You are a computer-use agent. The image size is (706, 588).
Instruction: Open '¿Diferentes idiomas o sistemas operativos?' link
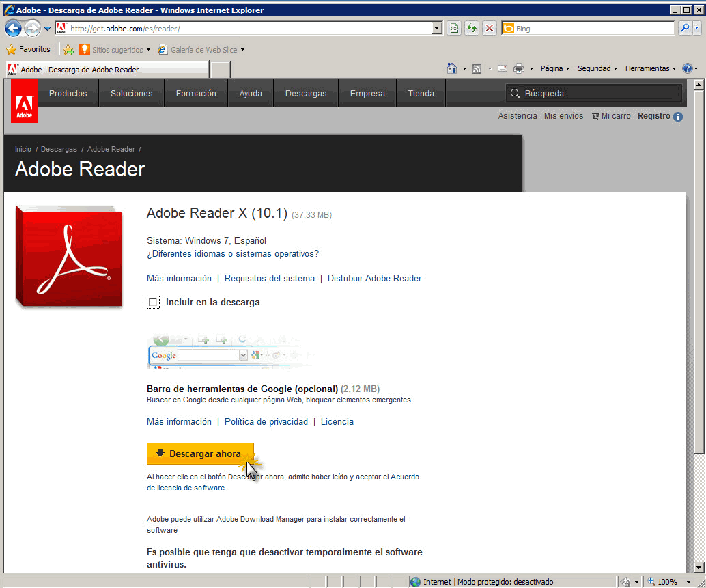tap(233, 253)
